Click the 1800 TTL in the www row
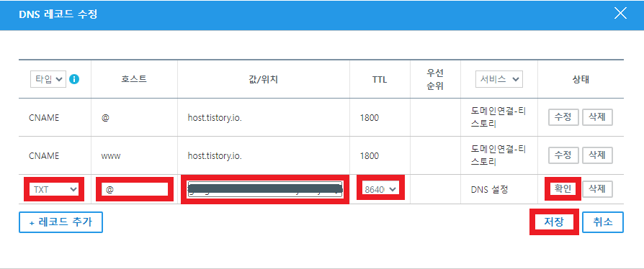 [370, 156]
